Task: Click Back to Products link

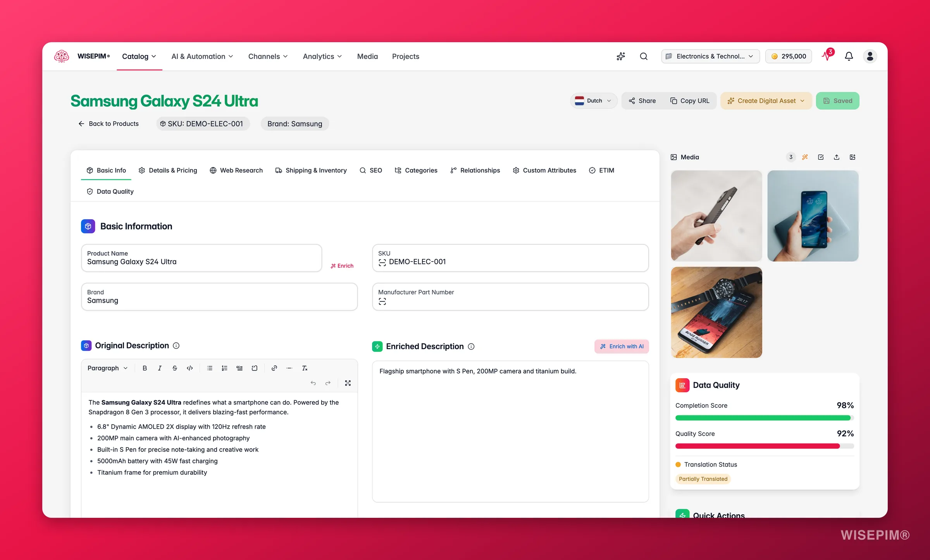Action: [x=108, y=124]
